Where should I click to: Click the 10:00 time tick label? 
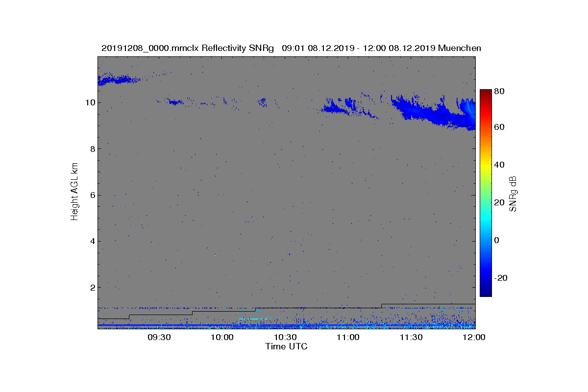tap(222, 337)
